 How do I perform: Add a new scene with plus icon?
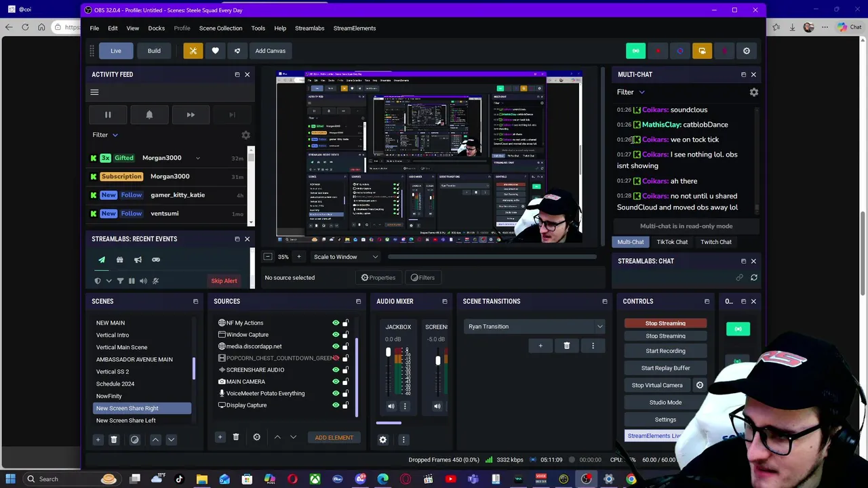click(98, 439)
